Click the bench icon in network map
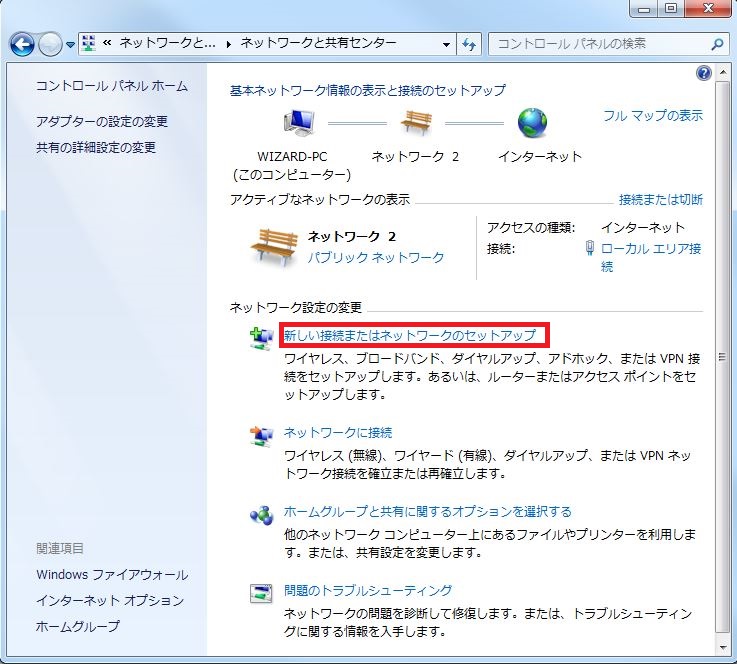 tap(415, 124)
